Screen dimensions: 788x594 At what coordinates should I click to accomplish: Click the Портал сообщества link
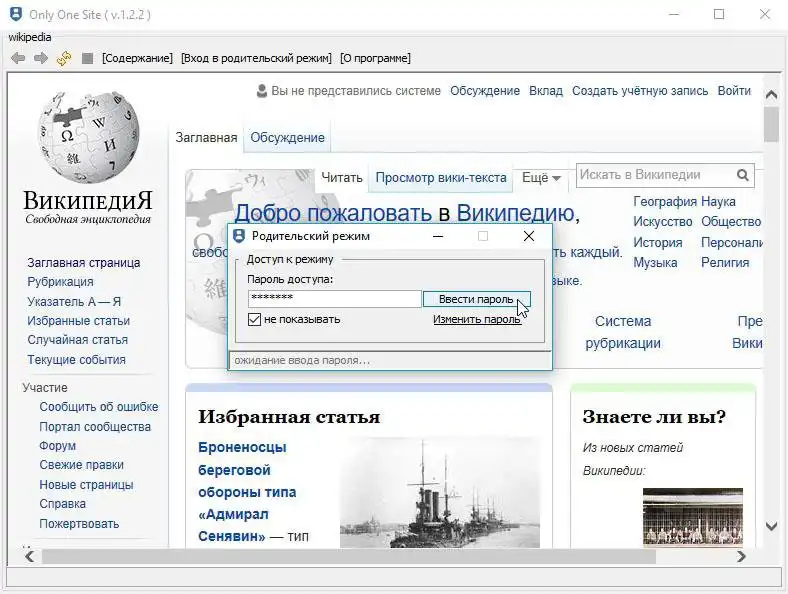click(95, 427)
